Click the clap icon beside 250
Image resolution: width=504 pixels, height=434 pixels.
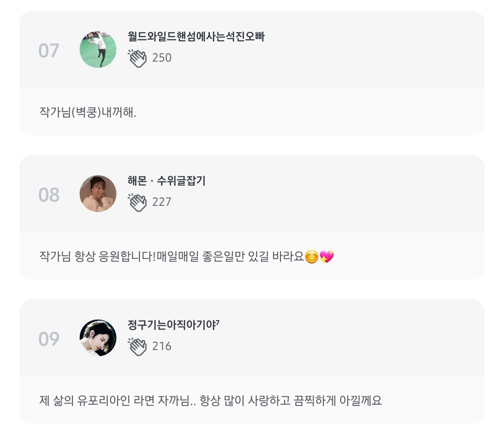pyautogui.click(x=138, y=58)
